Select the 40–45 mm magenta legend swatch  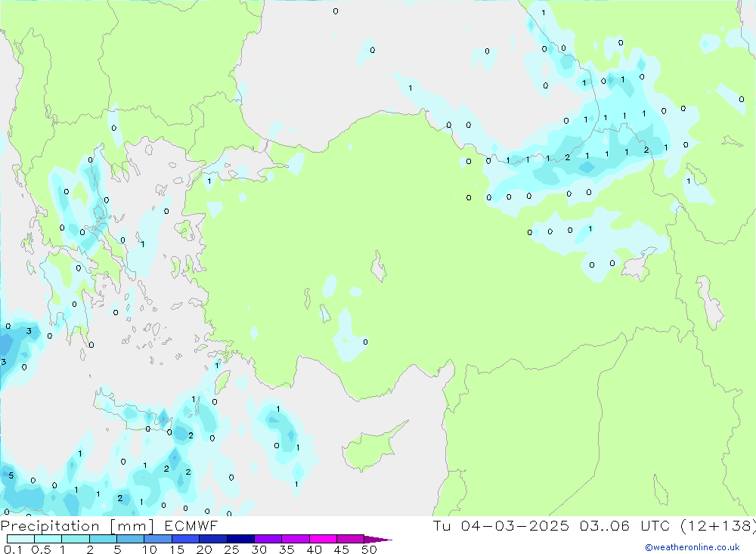coord(323,539)
